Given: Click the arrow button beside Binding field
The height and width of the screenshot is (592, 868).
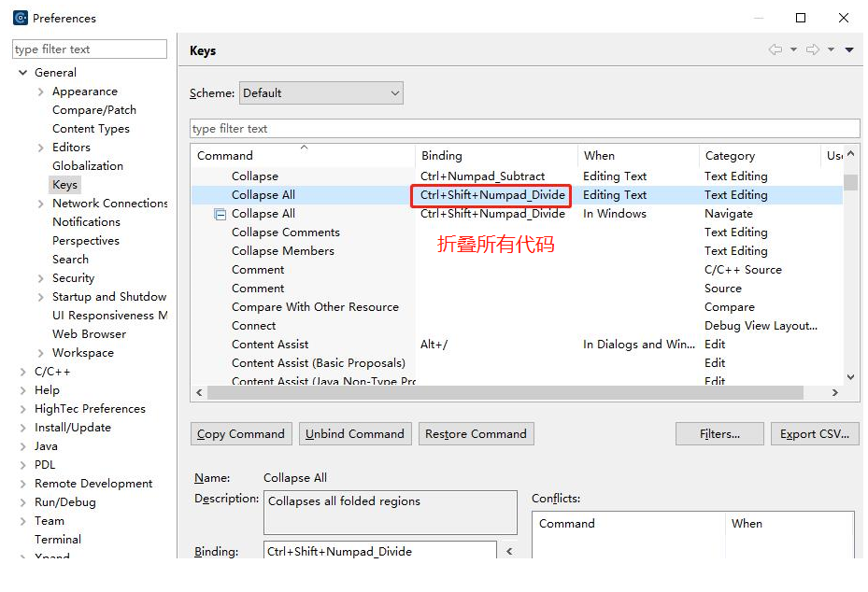Looking at the screenshot, I should pyautogui.click(x=509, y=551).
